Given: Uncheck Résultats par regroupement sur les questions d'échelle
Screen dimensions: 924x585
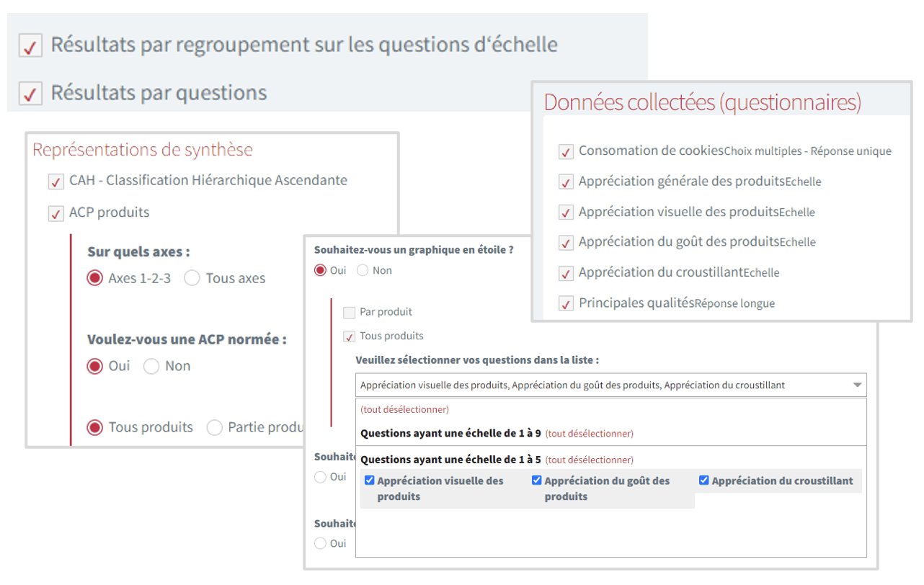Looking at the screenshot, I should [x=30, y=45].
